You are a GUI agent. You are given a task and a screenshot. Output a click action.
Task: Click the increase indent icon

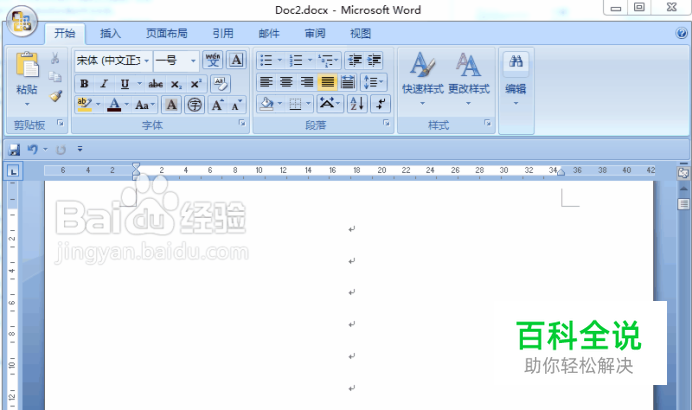[374, 60]
